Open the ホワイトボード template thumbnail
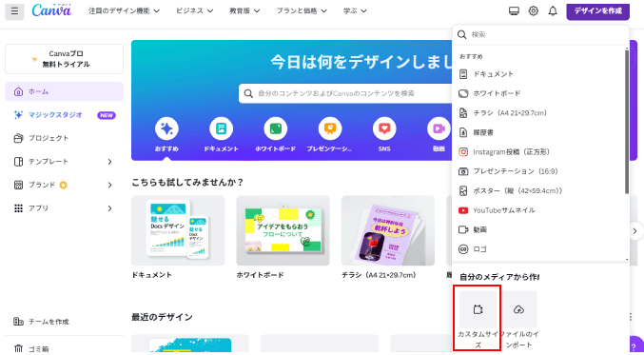 coord(283,230)
